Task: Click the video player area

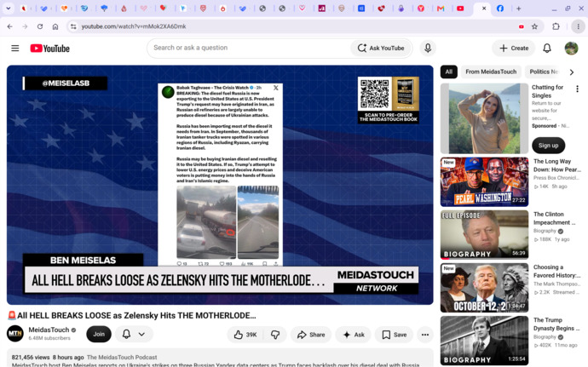Action: [x=220, y=185]
